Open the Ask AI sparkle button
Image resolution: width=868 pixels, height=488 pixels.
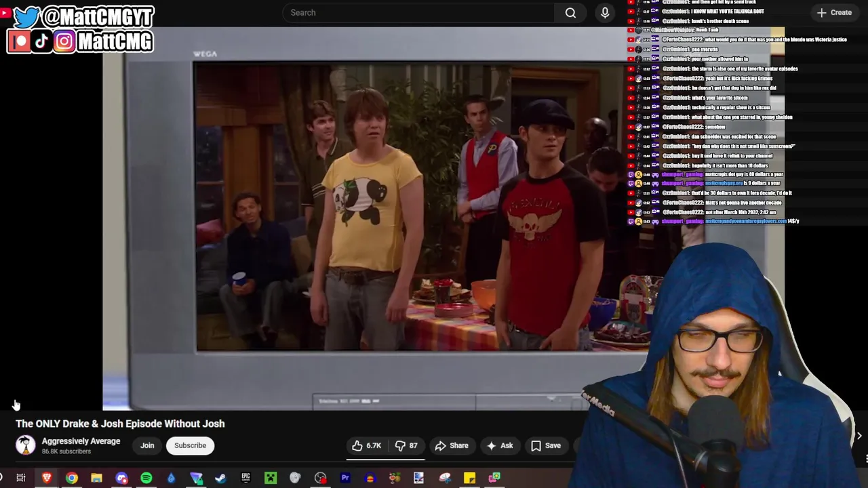(499, 445)
